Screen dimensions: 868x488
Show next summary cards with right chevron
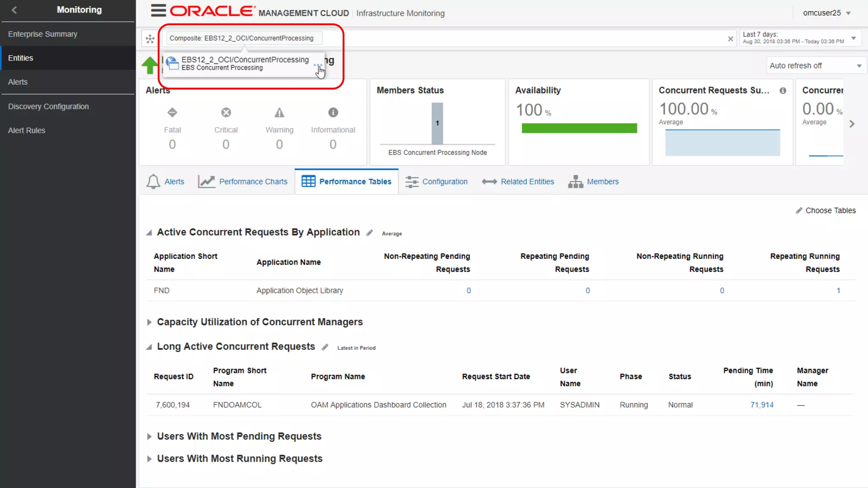pyautogui.click(x=852, y=124)
